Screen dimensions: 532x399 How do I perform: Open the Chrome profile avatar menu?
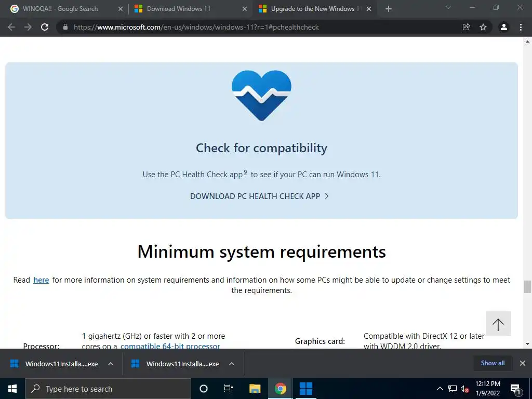pos(504,27)
